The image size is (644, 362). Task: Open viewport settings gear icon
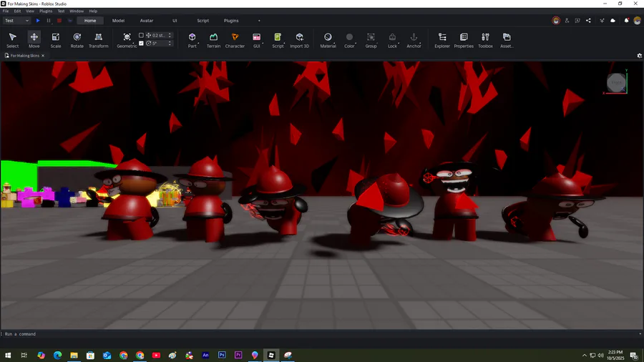point(640,55)
